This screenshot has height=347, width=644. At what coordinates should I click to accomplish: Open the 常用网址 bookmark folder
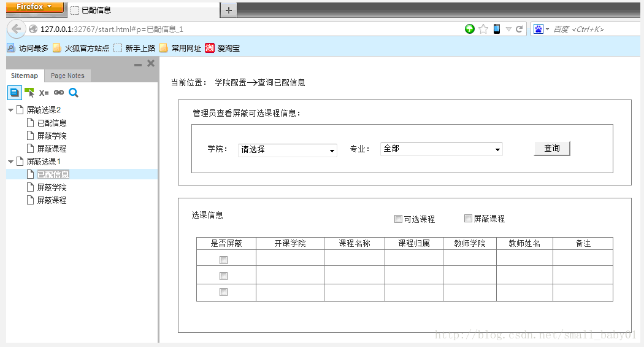180,48
